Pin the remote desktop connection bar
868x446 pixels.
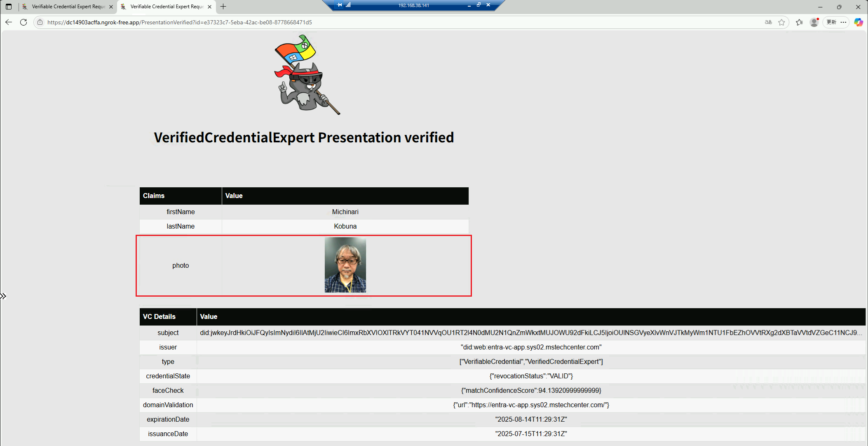[340, 5]
